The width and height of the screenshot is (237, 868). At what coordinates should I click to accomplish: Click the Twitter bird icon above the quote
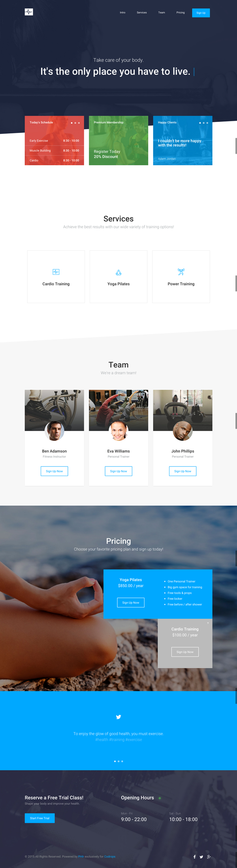(118, 717)
